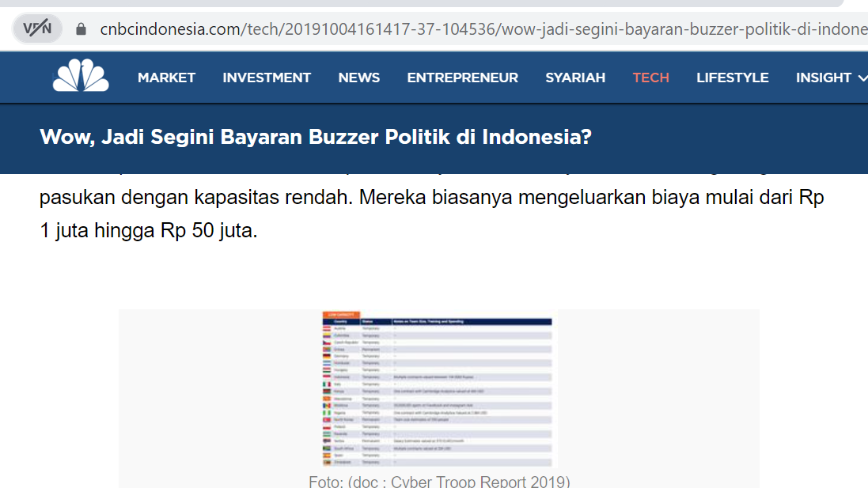868x488 pixels.
Task: Click the Italy flag in the table
Action: pos(328,384)
